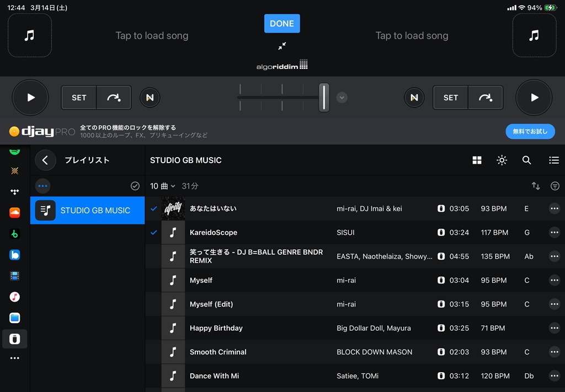Tap the 無料でお試し button
This screenshot has width=565, height=392.
pyautogui.click(x=530, y=131)
